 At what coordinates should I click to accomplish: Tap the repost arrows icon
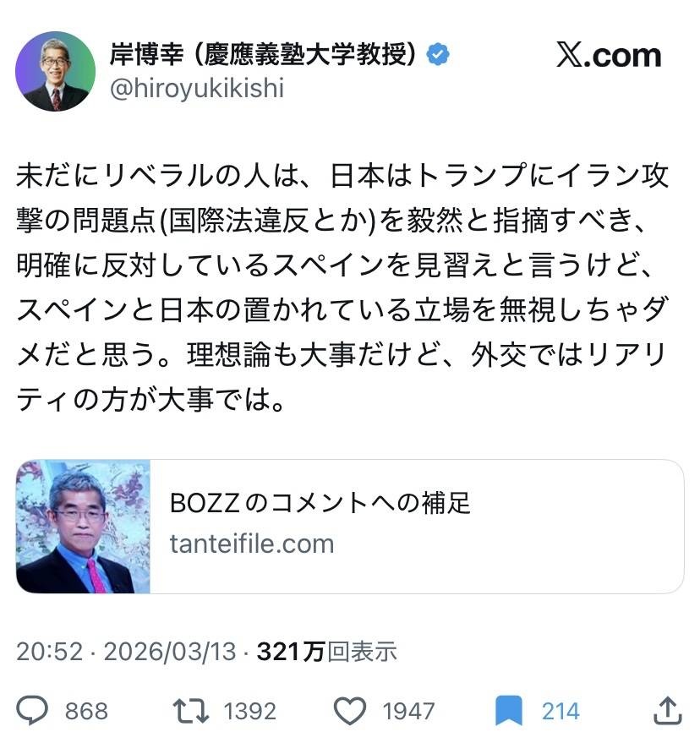[191, 711]
